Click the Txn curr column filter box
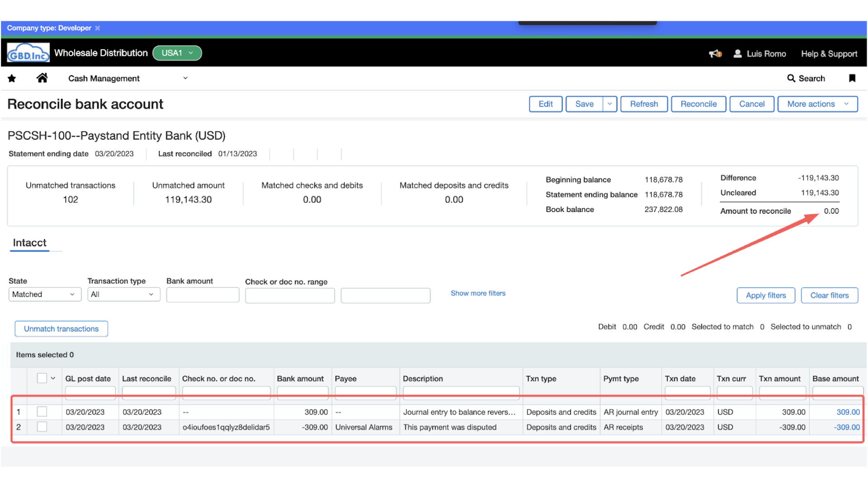The image size is (868, 488). pos(735,393)
